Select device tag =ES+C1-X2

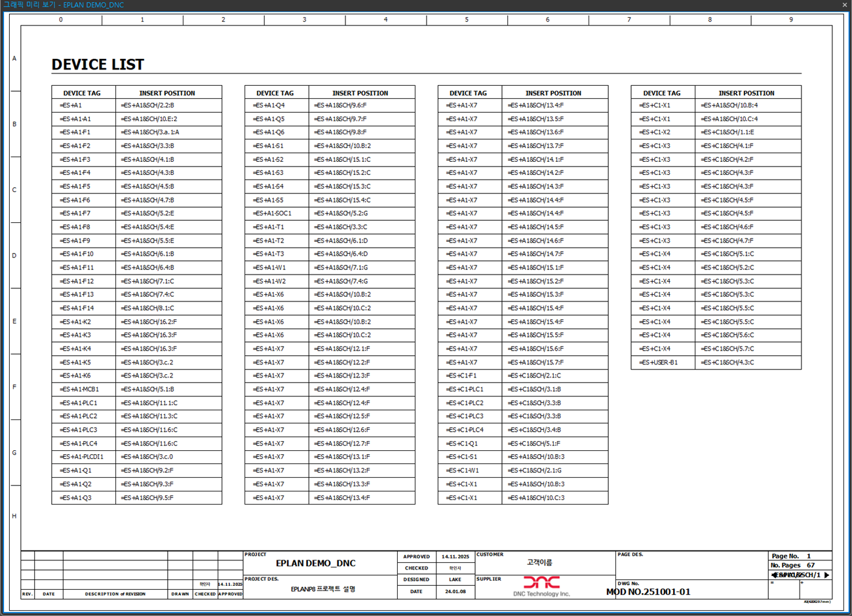point(655,132)
